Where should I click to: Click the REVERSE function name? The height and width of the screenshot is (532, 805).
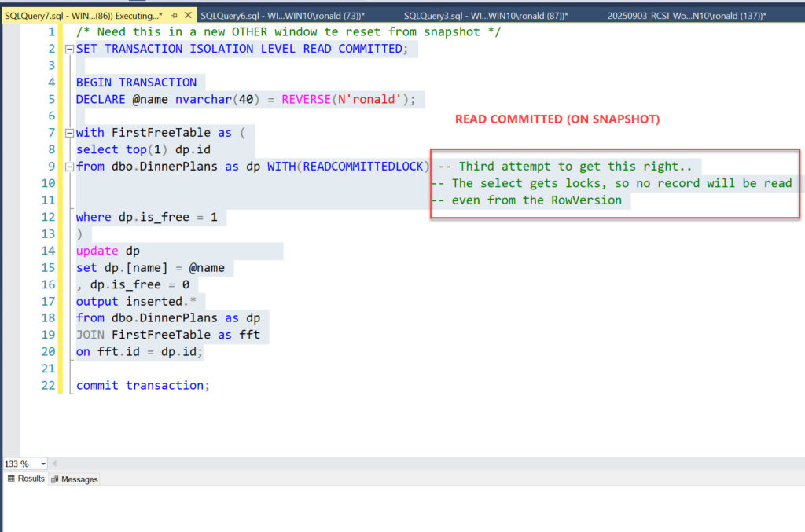307,99
